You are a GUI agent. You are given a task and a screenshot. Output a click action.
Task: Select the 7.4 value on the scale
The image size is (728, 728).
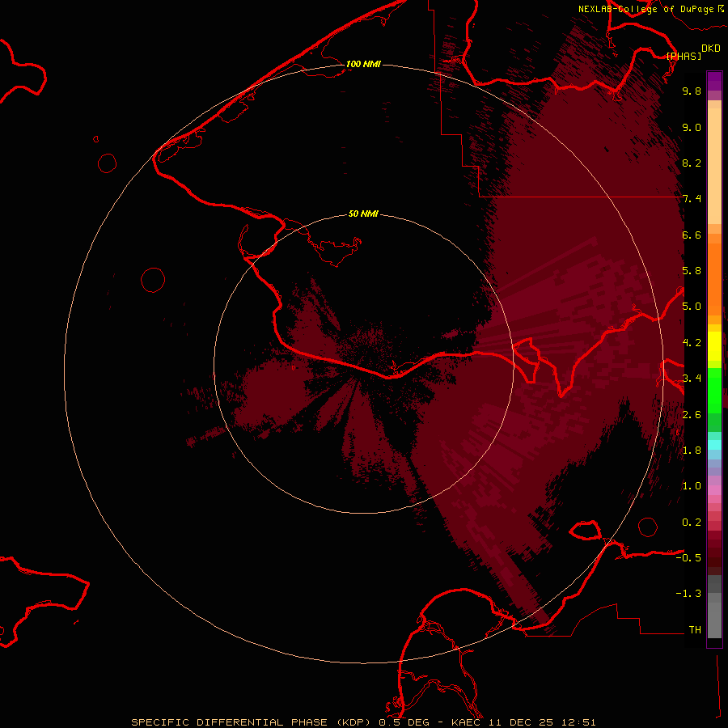pyautogui.click(x=692, y=199)
